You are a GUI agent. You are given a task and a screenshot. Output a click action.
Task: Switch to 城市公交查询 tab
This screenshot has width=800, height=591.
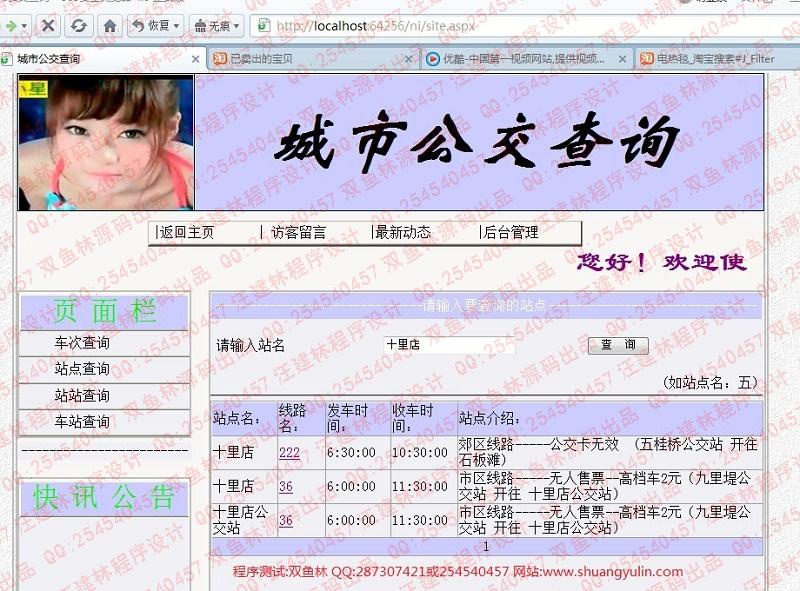102,59
